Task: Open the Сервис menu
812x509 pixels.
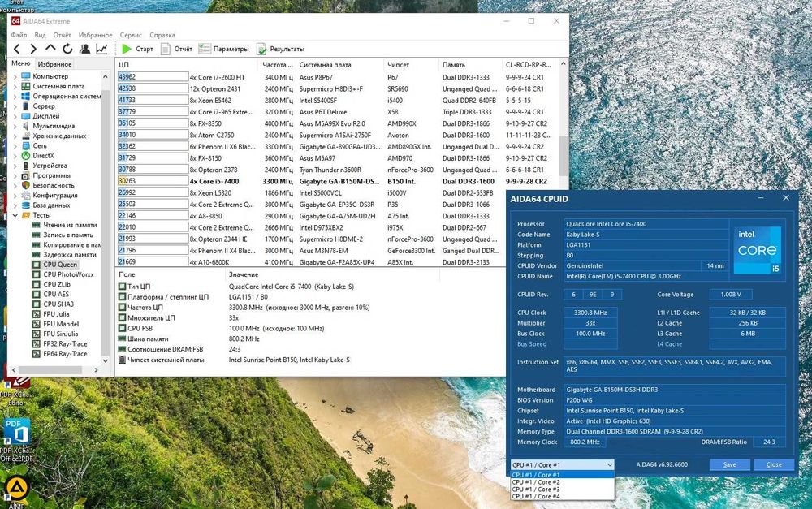Action: click(x=131, y=35)
